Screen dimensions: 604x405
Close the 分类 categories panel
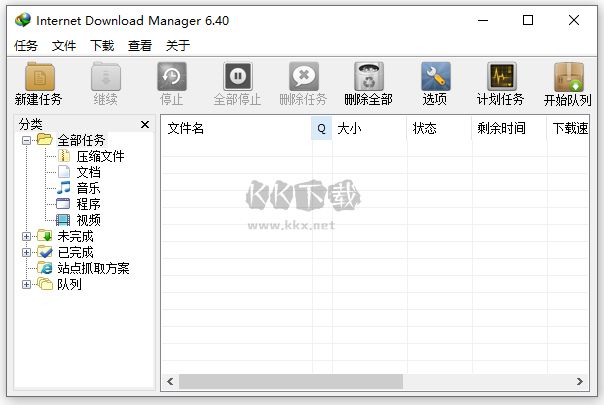tap(145, 124)
